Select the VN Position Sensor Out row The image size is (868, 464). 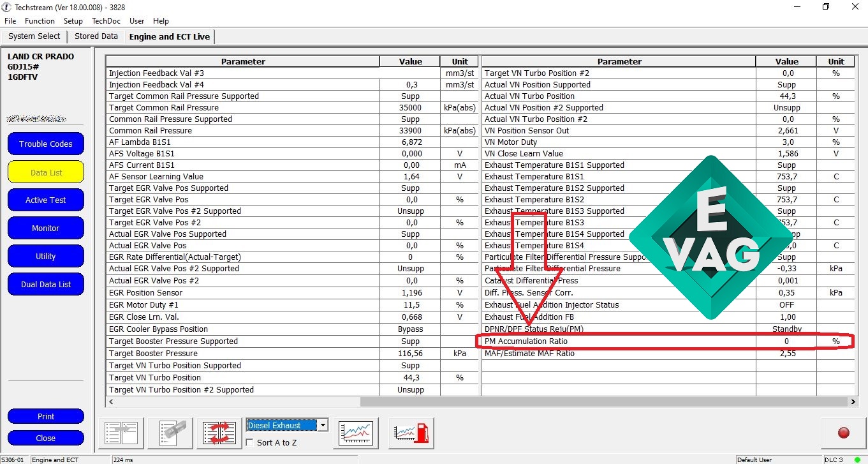tap(669, 131)
